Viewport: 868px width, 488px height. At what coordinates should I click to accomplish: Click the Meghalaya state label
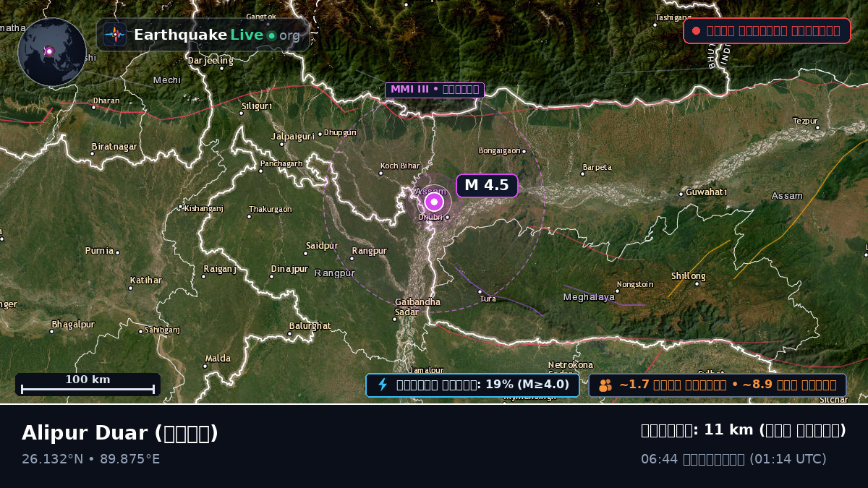pos(589,297)
